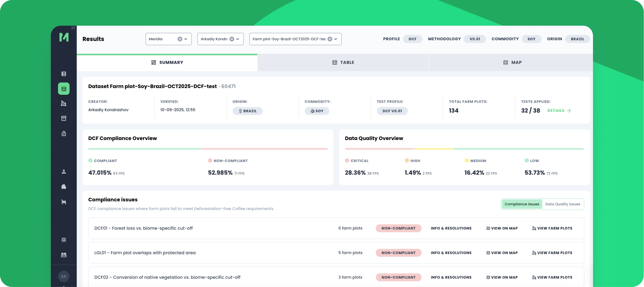Click the 52.985% non-compliant value
644x287 pixels.
coord(220,172)
